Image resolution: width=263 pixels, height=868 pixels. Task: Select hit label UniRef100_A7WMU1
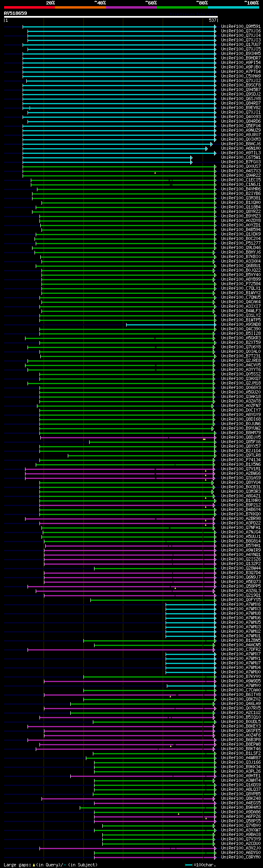(241, 636)
